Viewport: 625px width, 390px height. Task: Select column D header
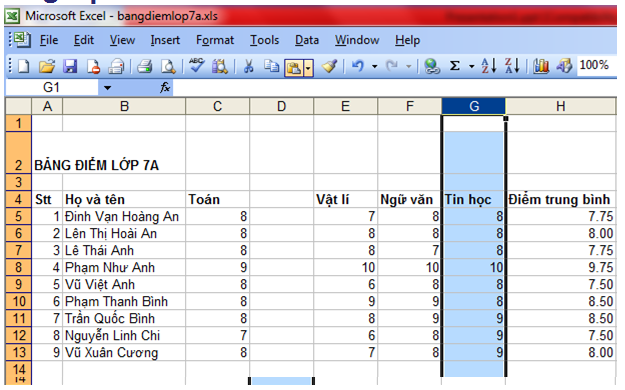282,106
